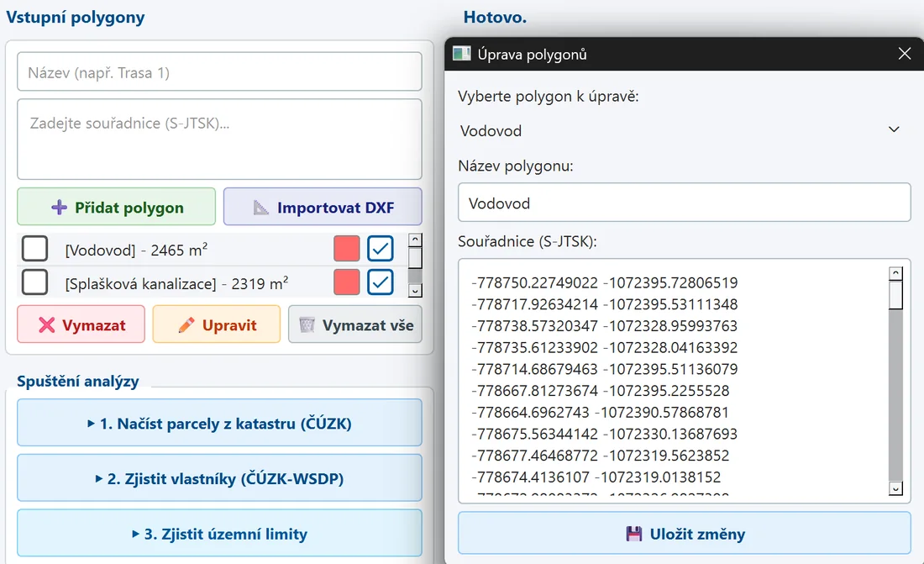Open the Vodovod polygon selection dropdown
924x564 pixels.
click(x=684, y=130)
